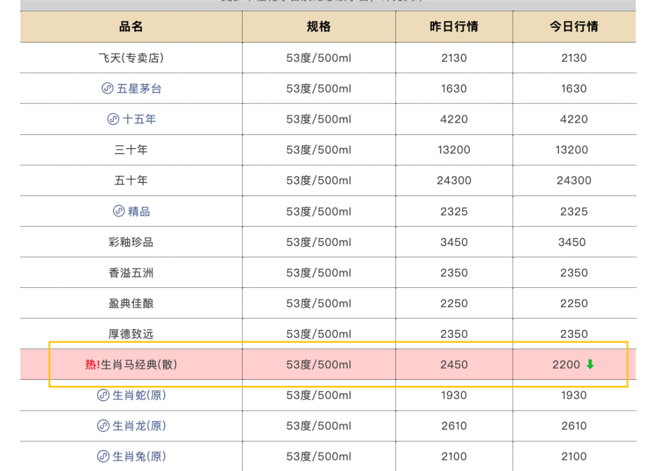Screen dimensions: 667x471
Task: Open the 五星茅台 product link
Action: pyautogui.click(x=139, y=89)
